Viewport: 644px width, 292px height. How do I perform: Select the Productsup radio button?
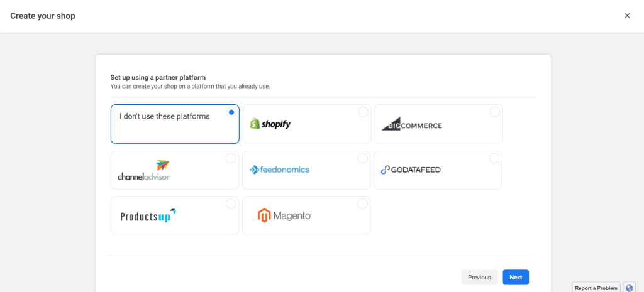pyautogui.click(x=231, y=204)
